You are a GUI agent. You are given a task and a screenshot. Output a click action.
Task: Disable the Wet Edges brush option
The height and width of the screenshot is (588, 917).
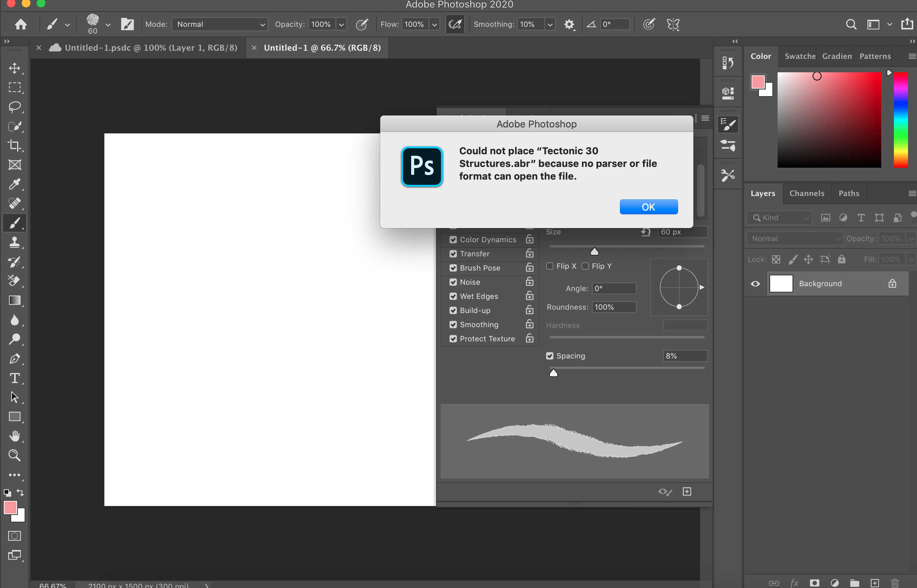point(453,296)
